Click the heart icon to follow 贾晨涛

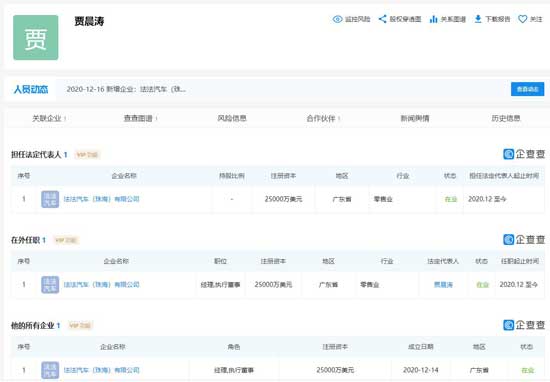pyautogui.click(x=522, y=19)
